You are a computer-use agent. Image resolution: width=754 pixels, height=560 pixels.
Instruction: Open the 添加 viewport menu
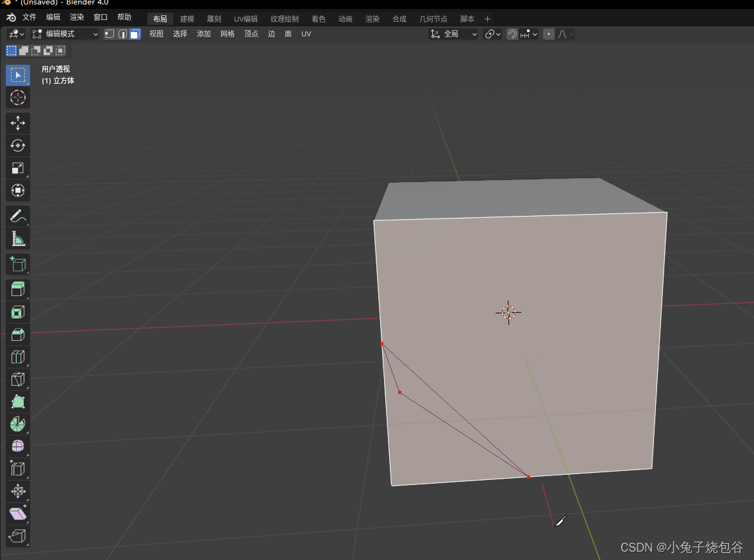(204, 34)
